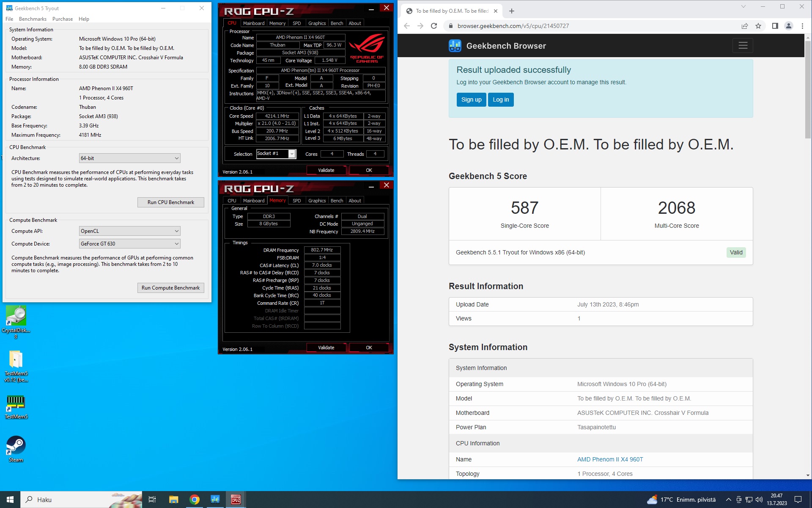The width and height of the screenshot is (812, 508).
Task: Click Run CPU Benchmark button
Action: pos(171,202)
